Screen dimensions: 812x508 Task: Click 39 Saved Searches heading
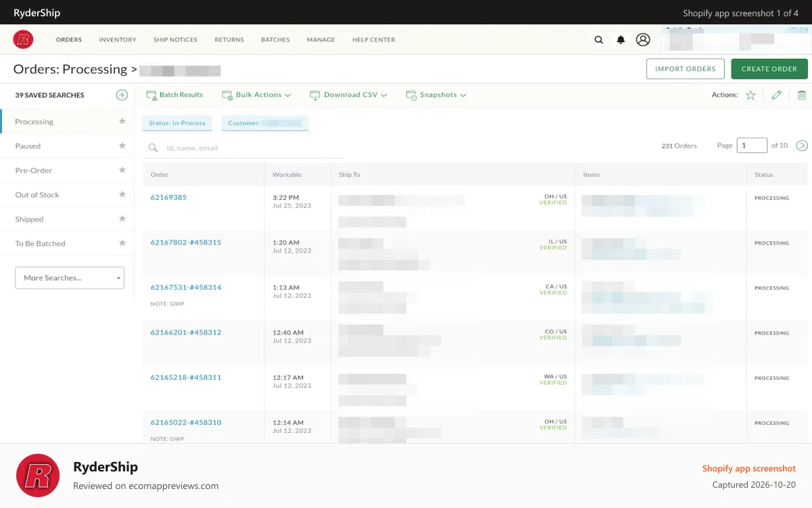click(x=49, y=96)
